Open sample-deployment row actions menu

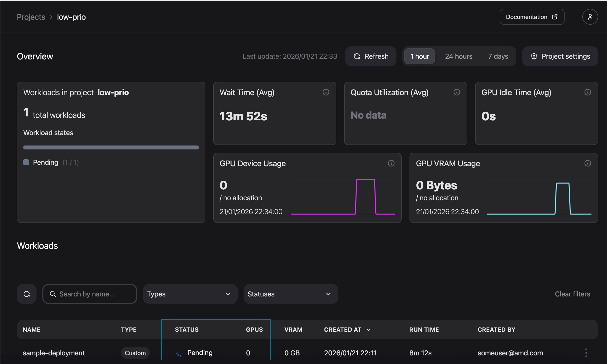pos(586,353)
